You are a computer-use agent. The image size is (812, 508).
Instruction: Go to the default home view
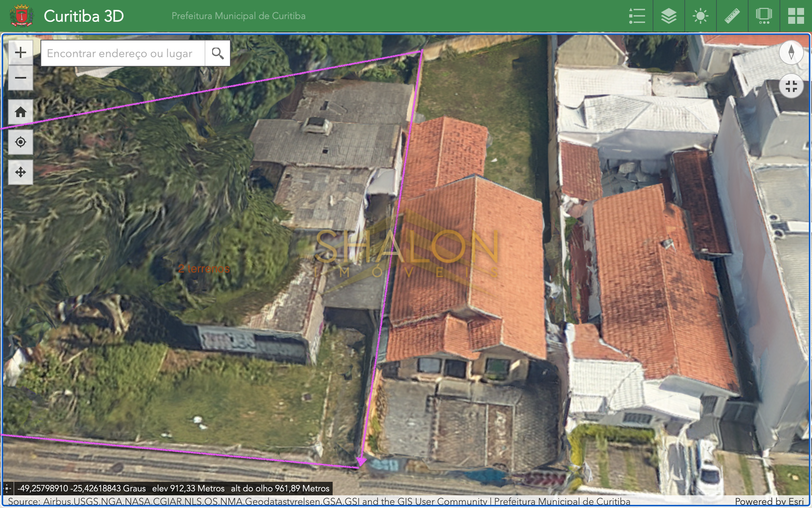(x=21, y=112)
